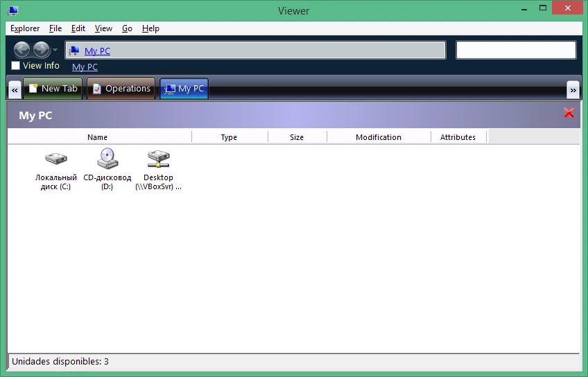Click the 'Unidades disponibles: 3' status text
This screenshot has height=377, width=588.
60,362
